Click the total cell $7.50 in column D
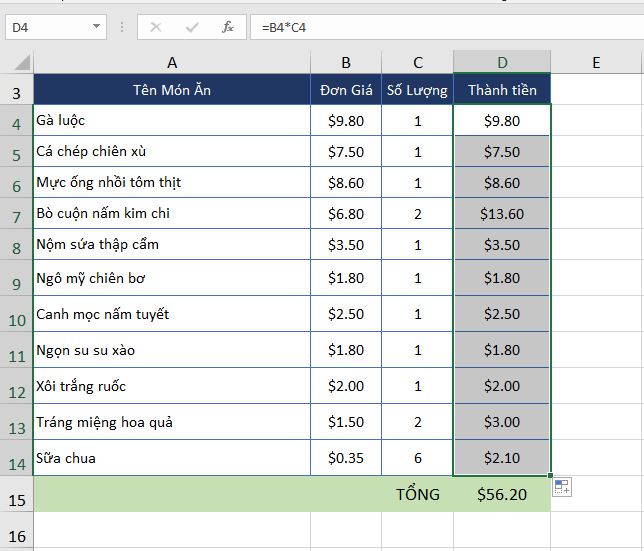This screenshot has width=644, height=551. (502, 151)
